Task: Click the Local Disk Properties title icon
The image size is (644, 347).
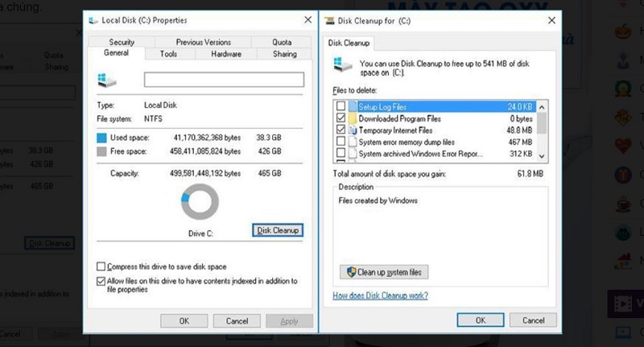Action: coord(93,20)
